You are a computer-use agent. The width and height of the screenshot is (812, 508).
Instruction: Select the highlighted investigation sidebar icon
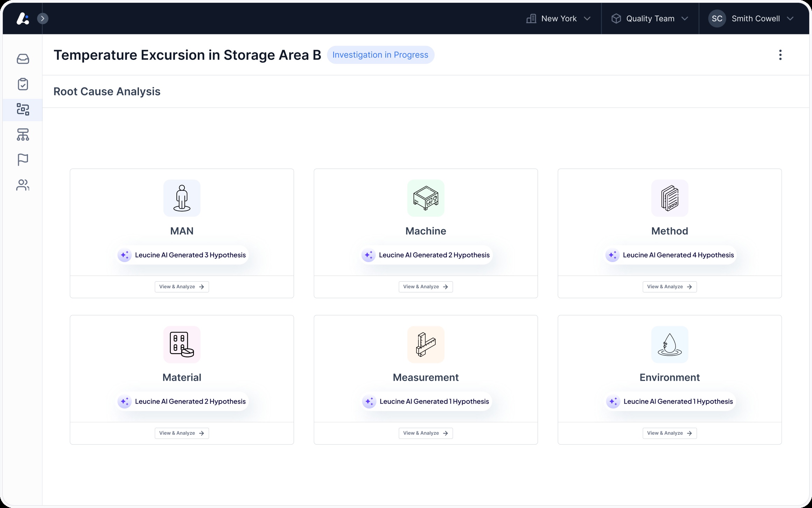coord(23,109)
